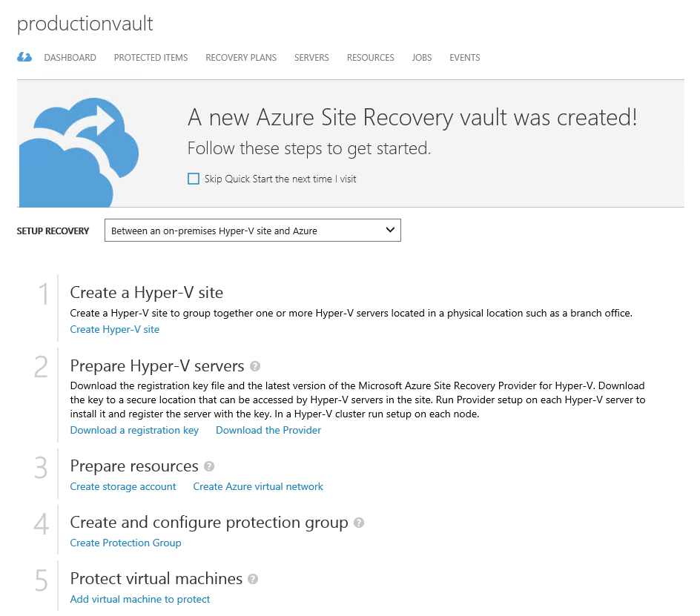Screen dimensions: 700x616
Task: Select the Servers tab
Action: pyautogui.click(x=311, y=58)
